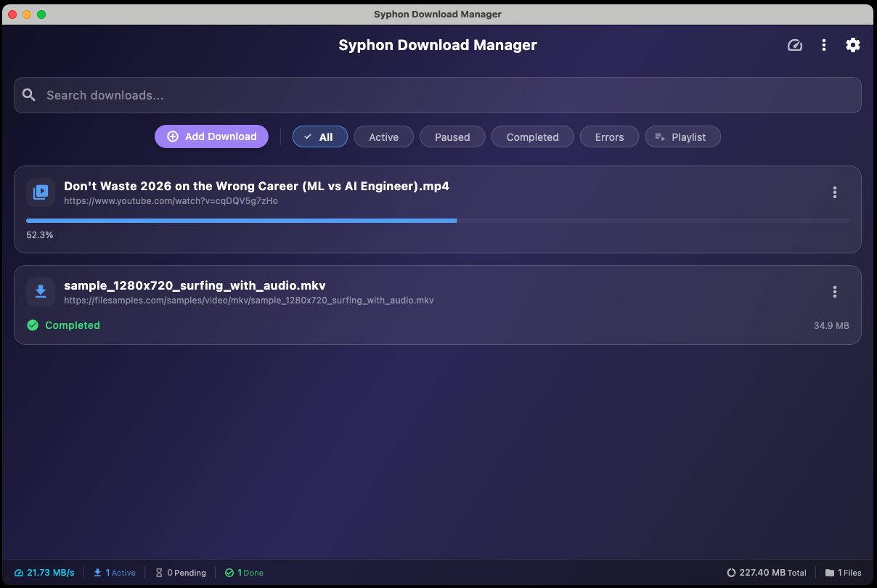Screen dimensions: 877x588
Task: Click the search magnifier icon in the search bar
Action: pos(29,94)
